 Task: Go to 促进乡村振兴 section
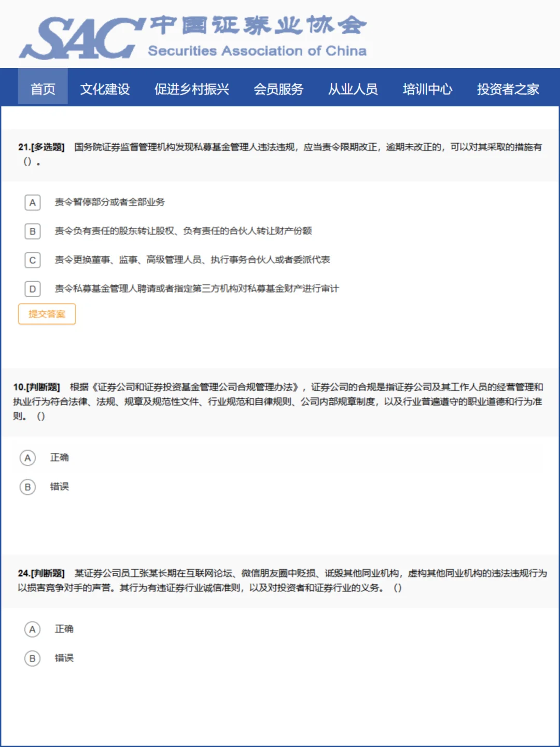pyautogui.click(x=191, y=89)
